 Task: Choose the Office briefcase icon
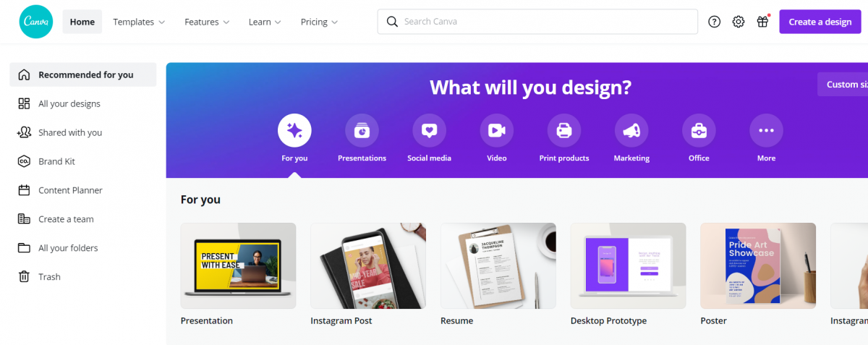click(699, 131)
